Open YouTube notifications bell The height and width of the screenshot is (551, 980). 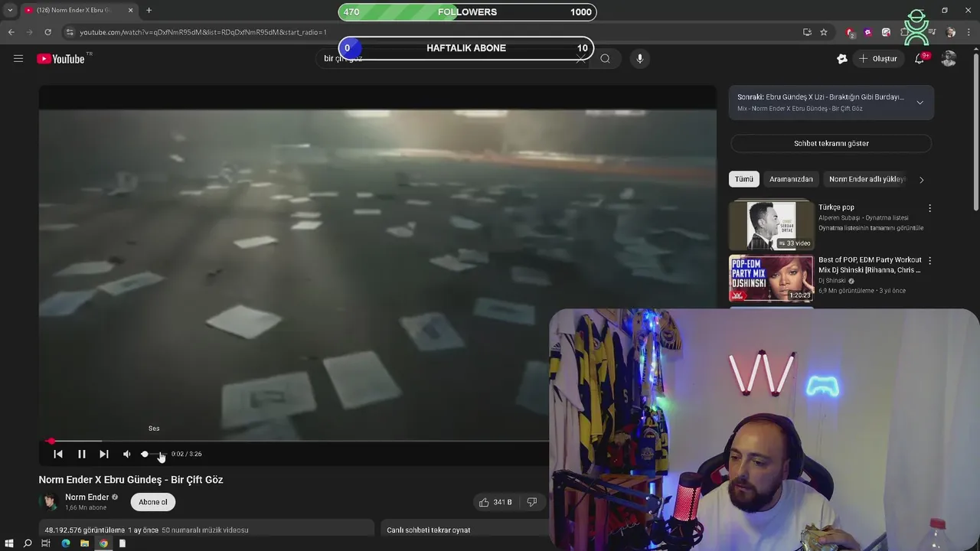pyautogui.click(x=920, y=59)
